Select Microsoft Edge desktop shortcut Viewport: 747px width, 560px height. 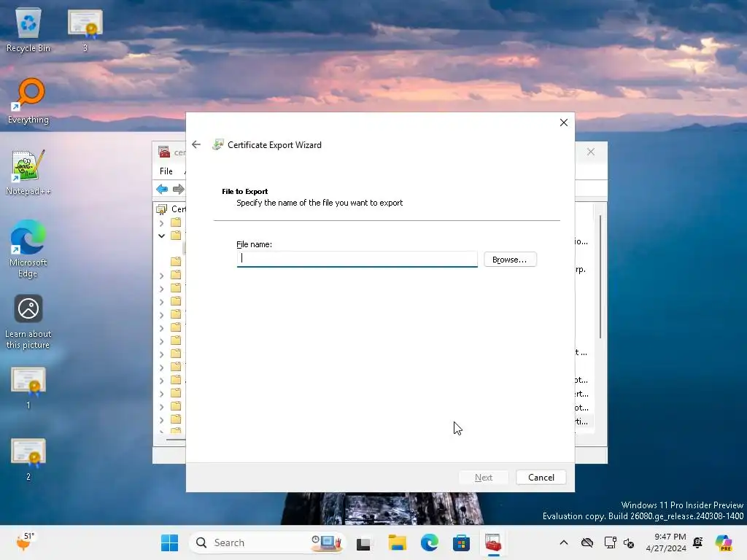[28, 249]
